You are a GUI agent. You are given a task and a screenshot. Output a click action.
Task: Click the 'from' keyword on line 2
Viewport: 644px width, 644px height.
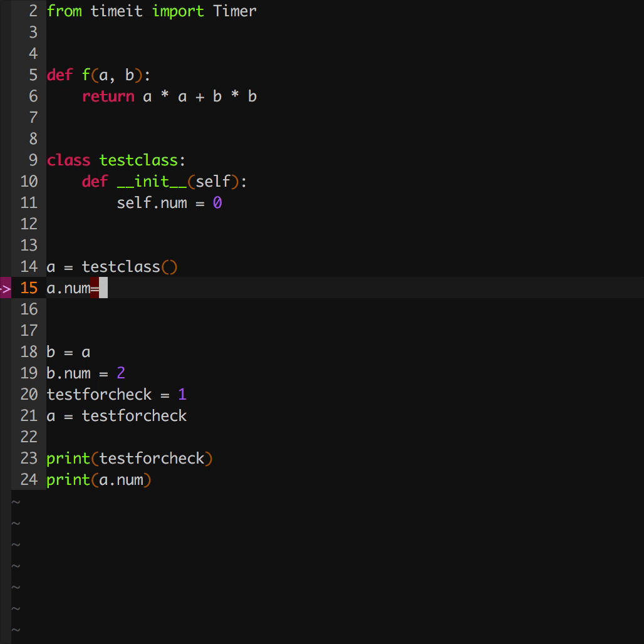64,11
